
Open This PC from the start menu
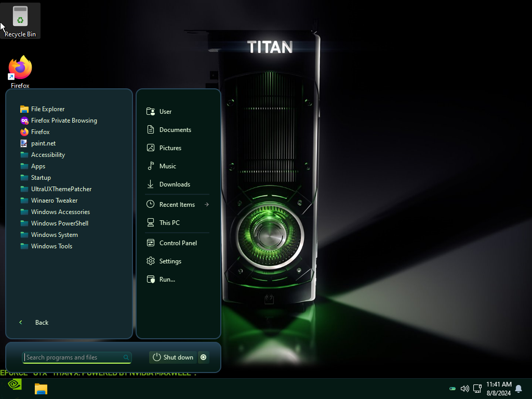pos(163,222)
